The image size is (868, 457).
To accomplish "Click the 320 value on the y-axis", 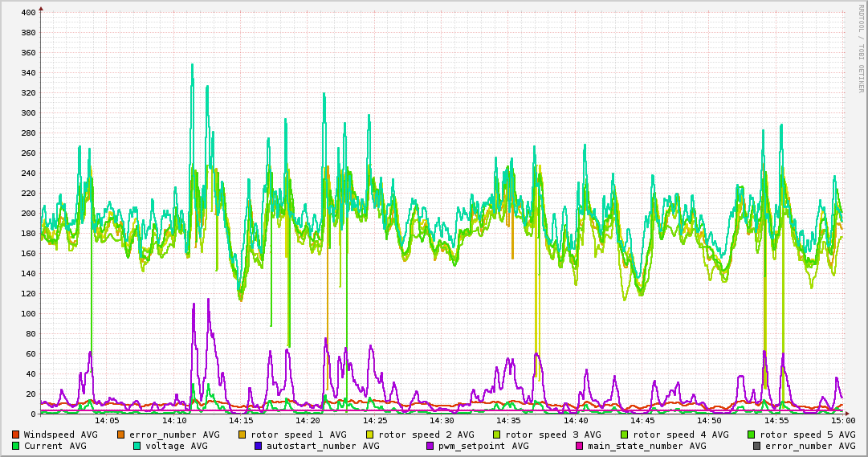I will point(29,93).
